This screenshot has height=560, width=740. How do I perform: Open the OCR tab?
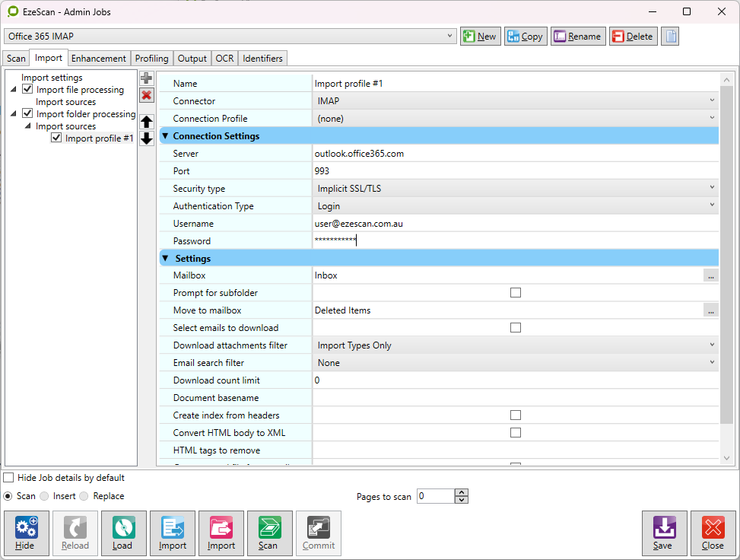(x=224, y=59)
